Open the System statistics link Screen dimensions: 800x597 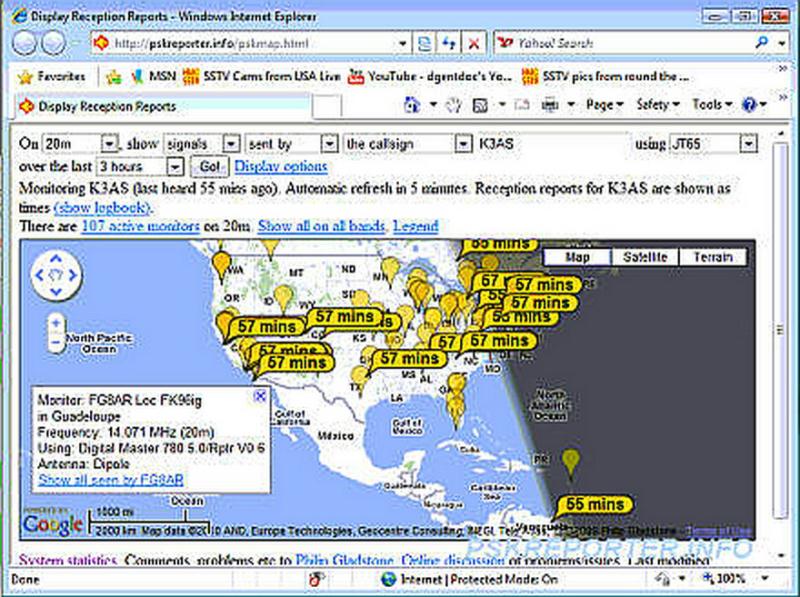[68, 560]
